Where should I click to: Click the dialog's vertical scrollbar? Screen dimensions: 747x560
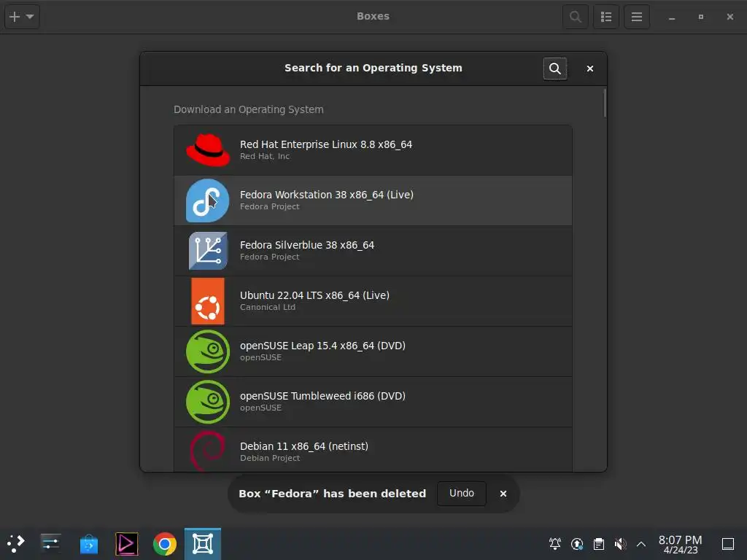tap(605, 103)
